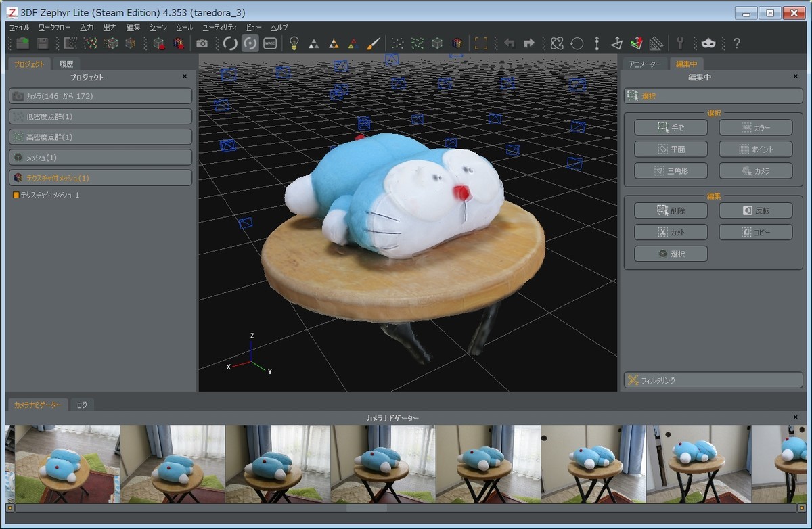
Task: Click the multicolored triangles shading icon
Action: (x=353, y=43)
